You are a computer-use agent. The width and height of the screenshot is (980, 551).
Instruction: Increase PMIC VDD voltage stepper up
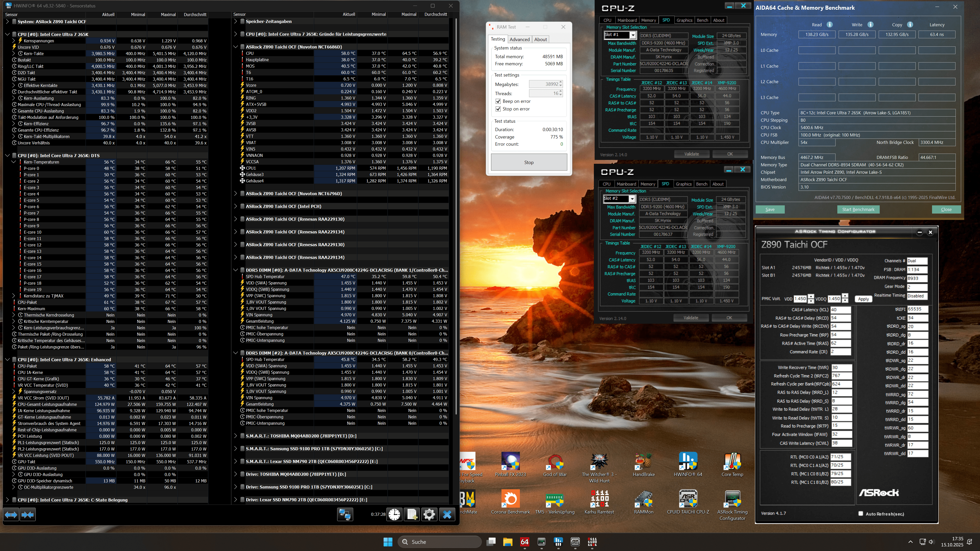click(x=811, y=296)
